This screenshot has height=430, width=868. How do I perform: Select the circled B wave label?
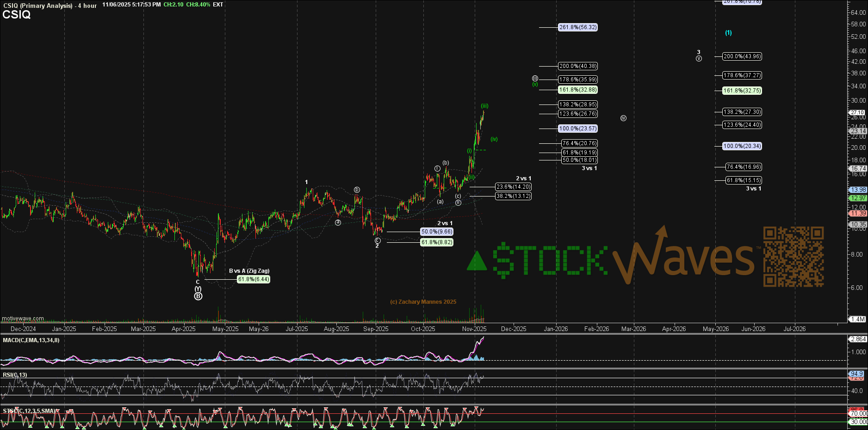198,296
